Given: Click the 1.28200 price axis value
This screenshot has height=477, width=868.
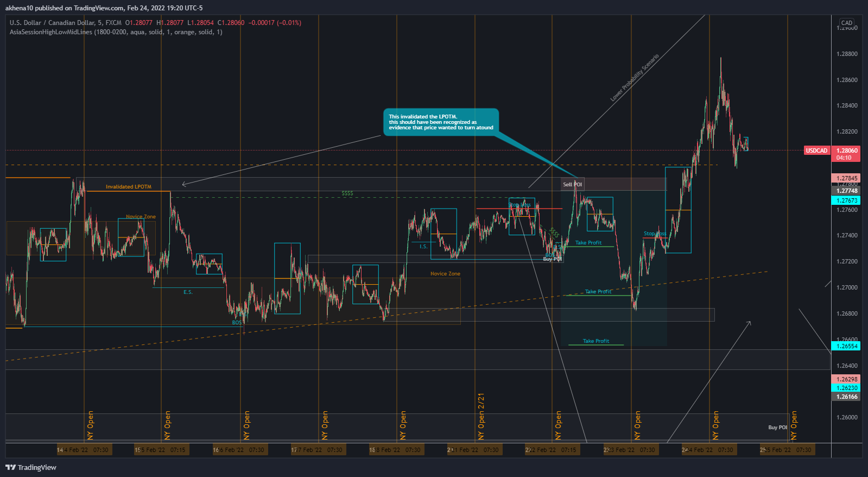Looking at the screenshot, I should (847, 131).
